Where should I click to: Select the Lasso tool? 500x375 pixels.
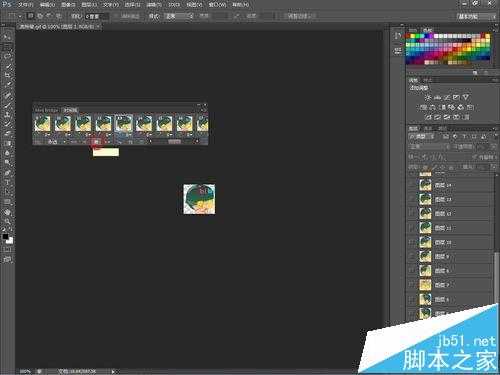point(7,56)
